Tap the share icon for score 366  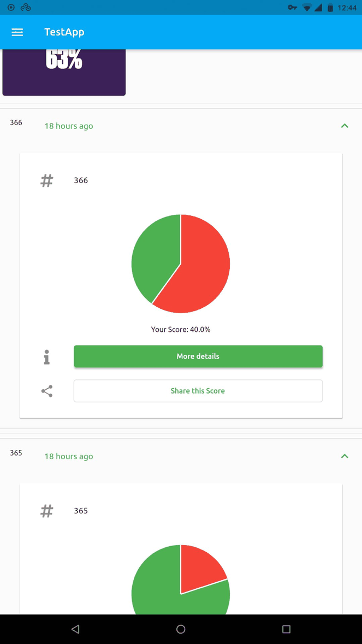point(46,391)
